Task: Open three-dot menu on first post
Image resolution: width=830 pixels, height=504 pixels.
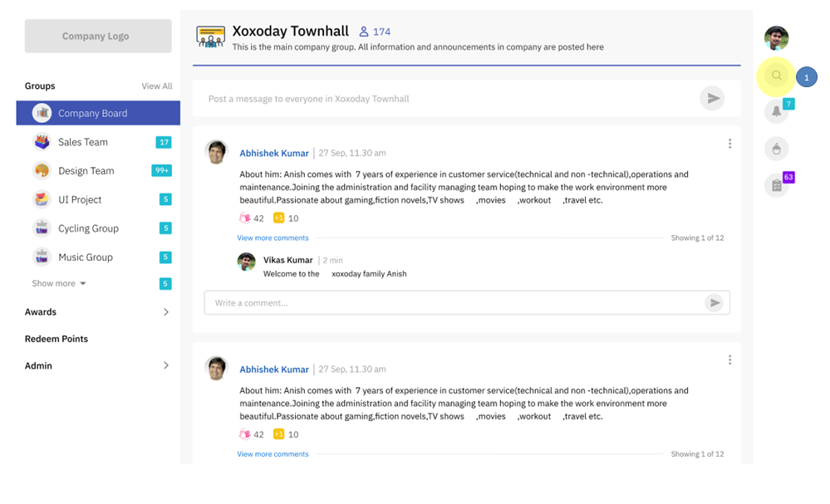Action: [x=729, y=144]
